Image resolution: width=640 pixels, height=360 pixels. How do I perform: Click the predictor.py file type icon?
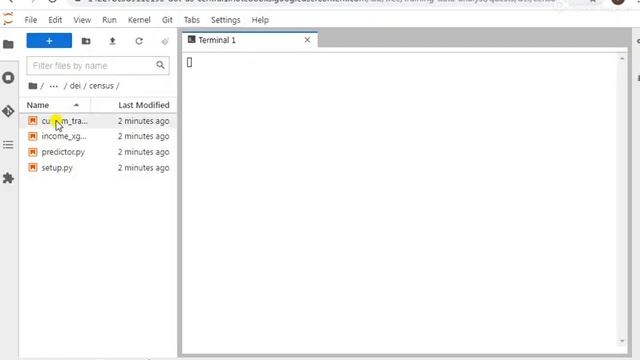(33, 152)
